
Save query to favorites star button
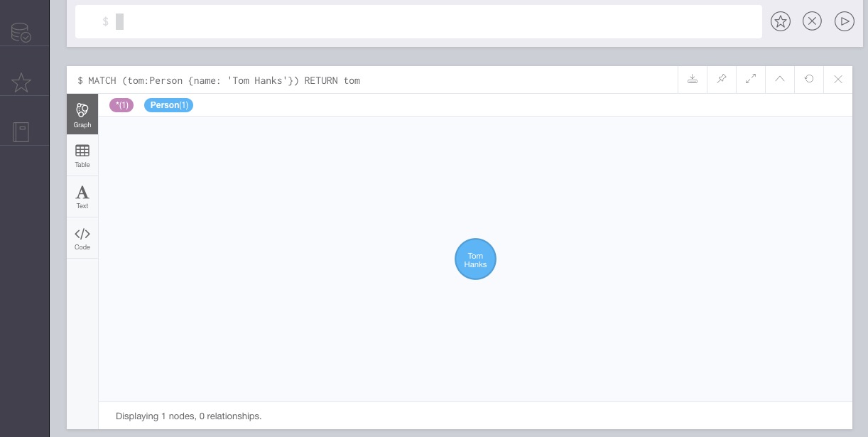pyautogui.click(x=780, y=21)
